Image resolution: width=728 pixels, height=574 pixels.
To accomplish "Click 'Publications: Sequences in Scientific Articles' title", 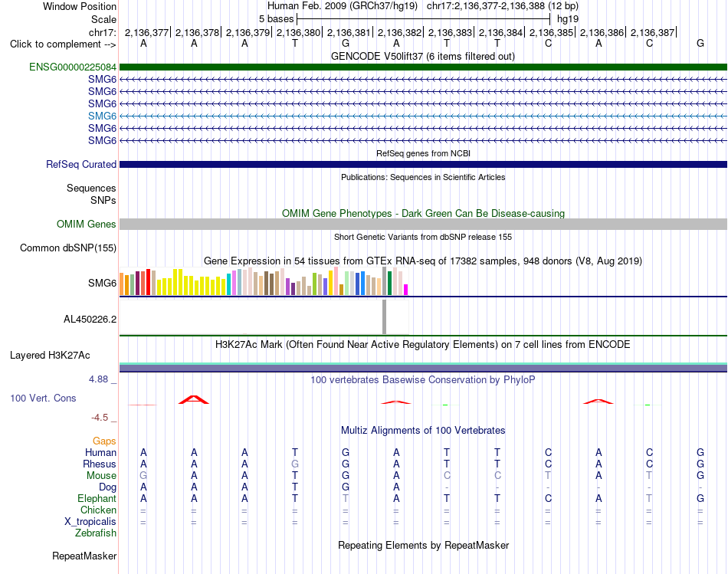I will coord(423,177).
